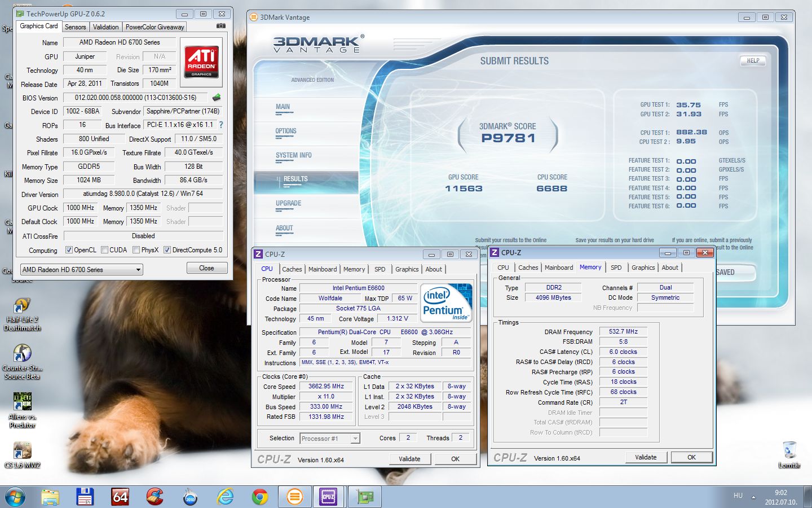The width and height of the screenshot is (812, 508).
Task: Open the PowerColor Giveaway tab in GPU-Z
Action: [155, 27]
